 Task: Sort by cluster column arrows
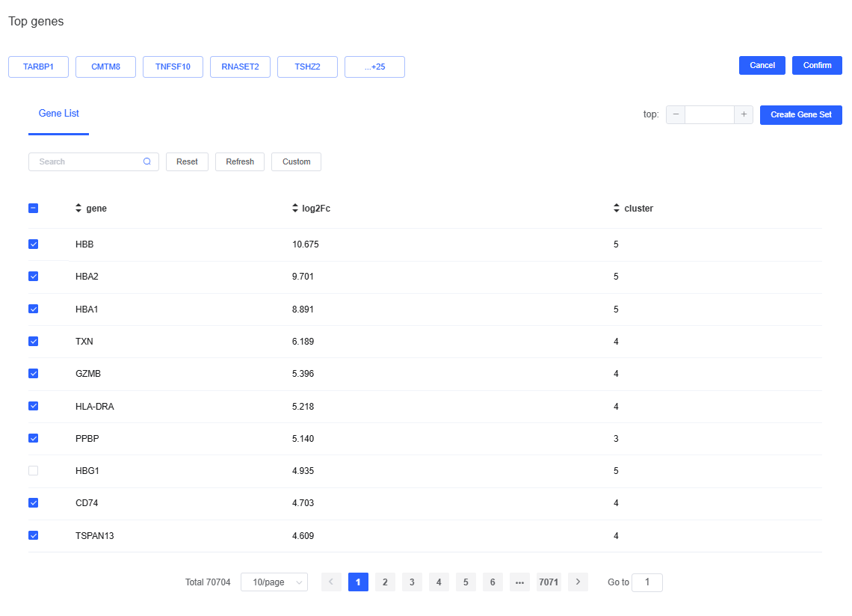coord(617,209)
